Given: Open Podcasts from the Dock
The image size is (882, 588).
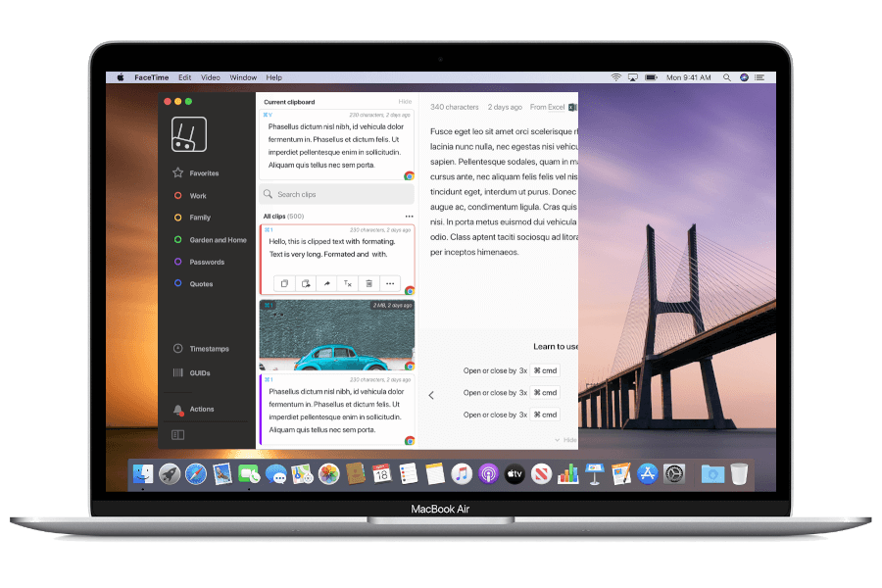Looking at the screenshot, I should point(488,473).
